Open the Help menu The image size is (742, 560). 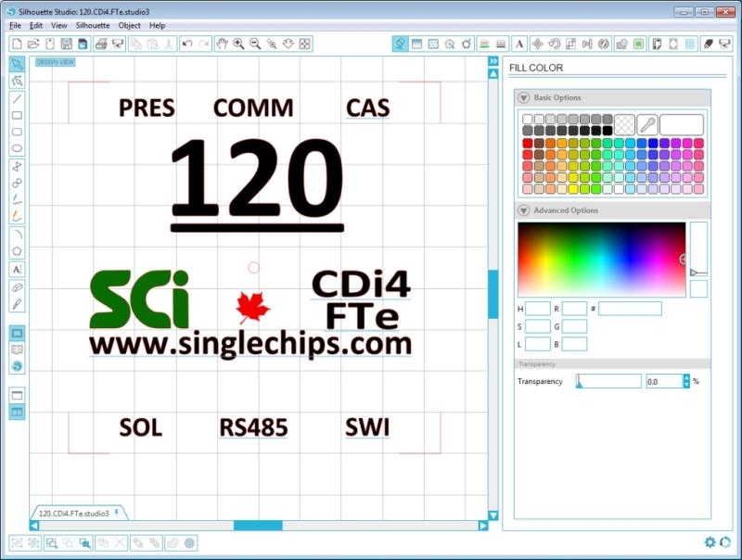click(x=157, y=26)
